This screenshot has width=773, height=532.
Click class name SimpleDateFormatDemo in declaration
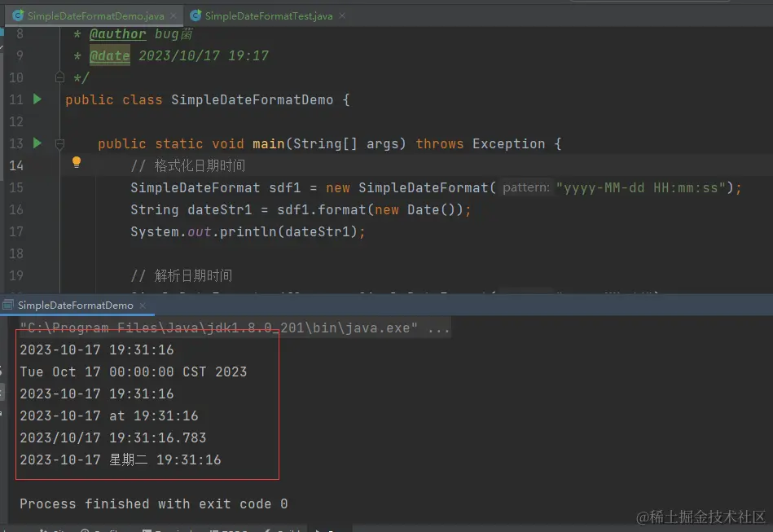coord(252,99)
